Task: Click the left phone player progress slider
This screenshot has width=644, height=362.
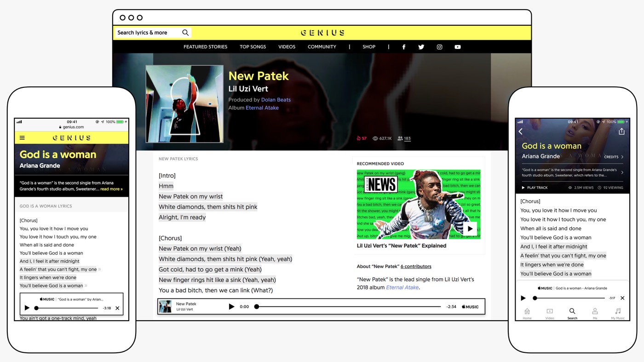Action: tap(67, 308)
